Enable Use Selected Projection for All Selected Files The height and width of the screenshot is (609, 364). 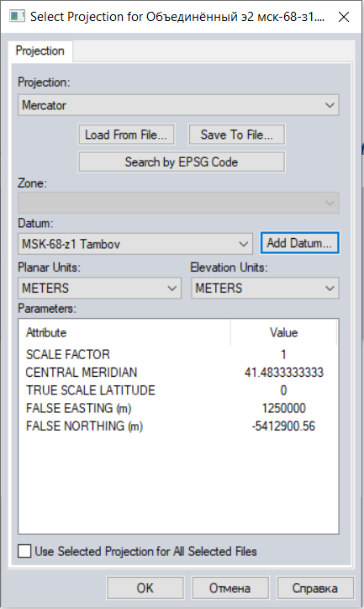[x=24, y=551]
